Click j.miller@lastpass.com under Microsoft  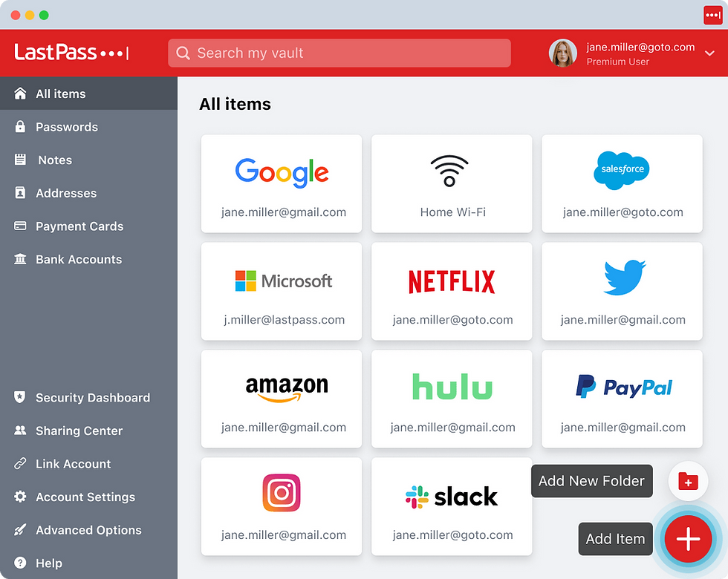coord(284,320)
